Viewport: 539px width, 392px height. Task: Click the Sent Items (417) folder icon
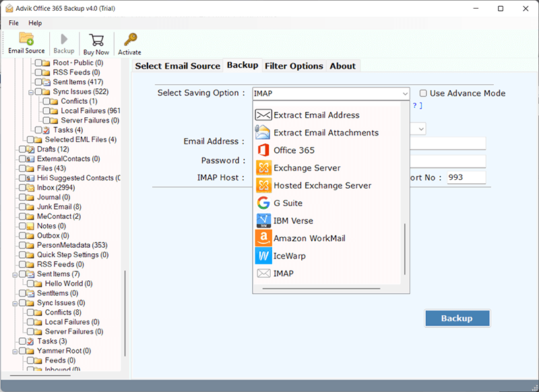click(46, 81)
